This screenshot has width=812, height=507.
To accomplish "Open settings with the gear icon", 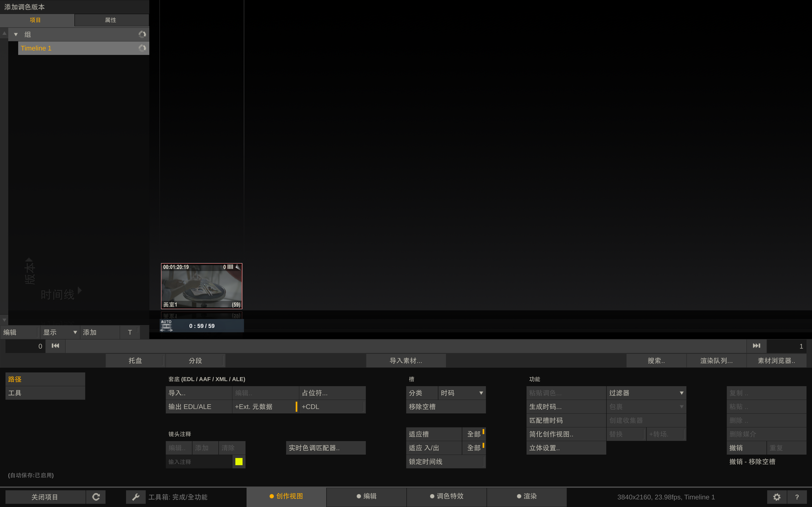I will 777,497.
